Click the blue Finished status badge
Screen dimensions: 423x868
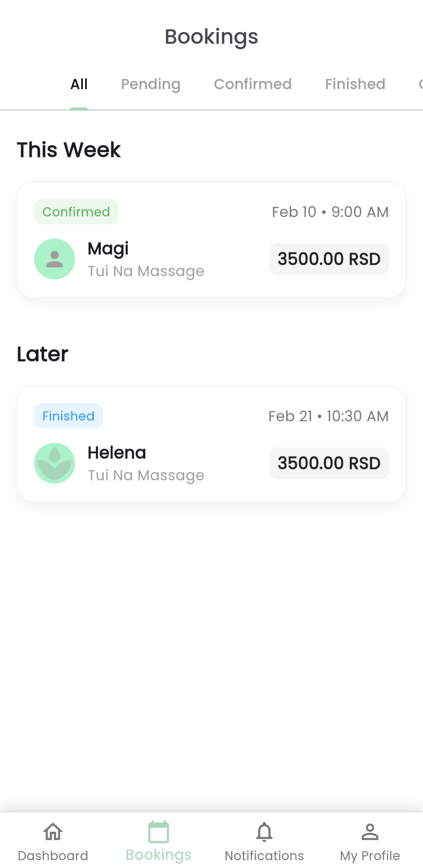pos(68,416)
